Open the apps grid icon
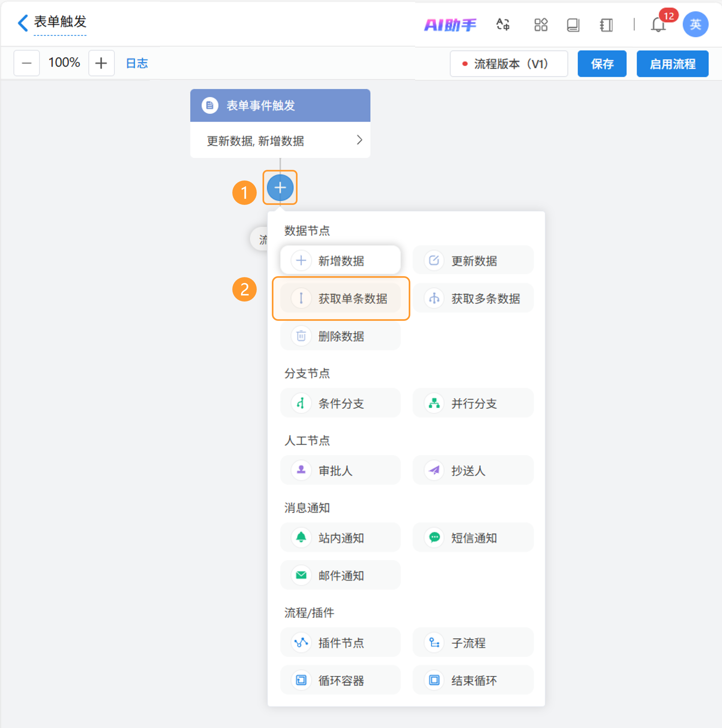The image size is (722, 728). point(541,25)
